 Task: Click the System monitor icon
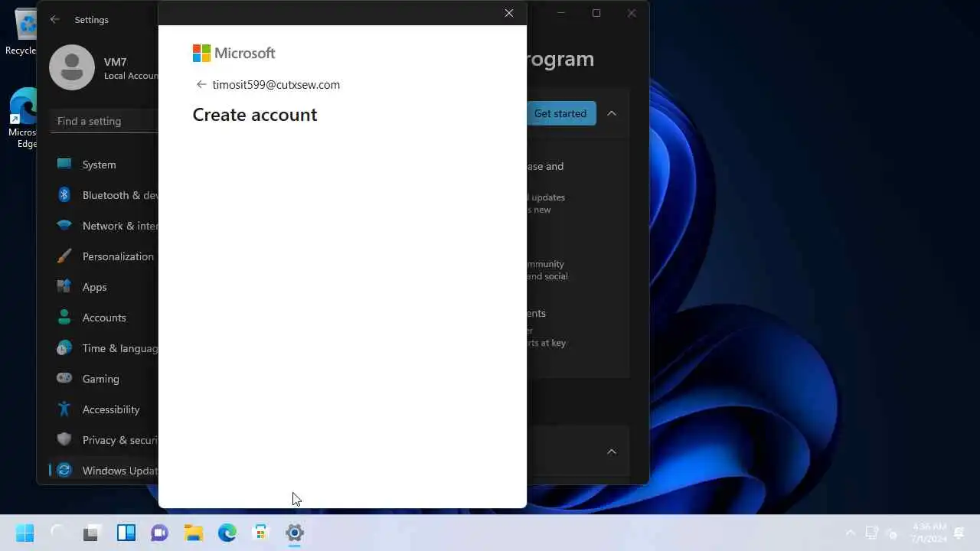coord(64,164)
